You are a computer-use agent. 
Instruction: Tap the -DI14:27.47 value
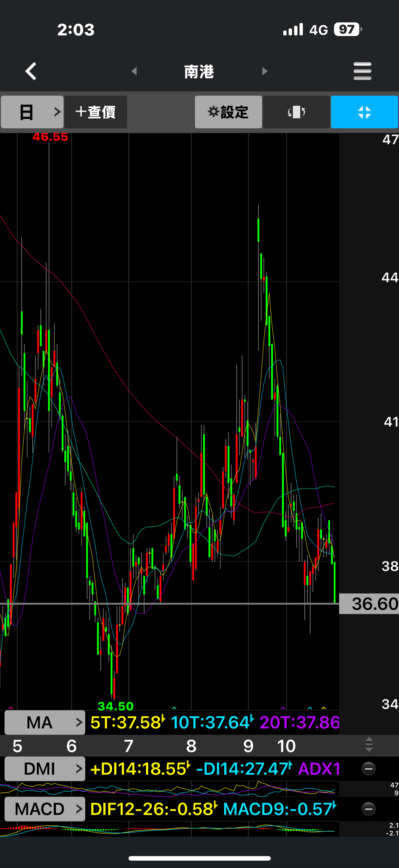(x=243, y=769)
